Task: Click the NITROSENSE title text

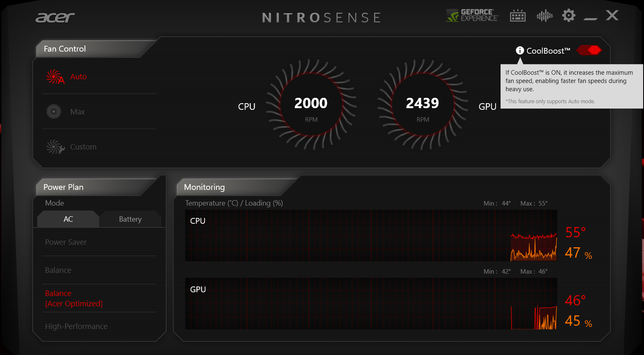Action: point(322,18)
